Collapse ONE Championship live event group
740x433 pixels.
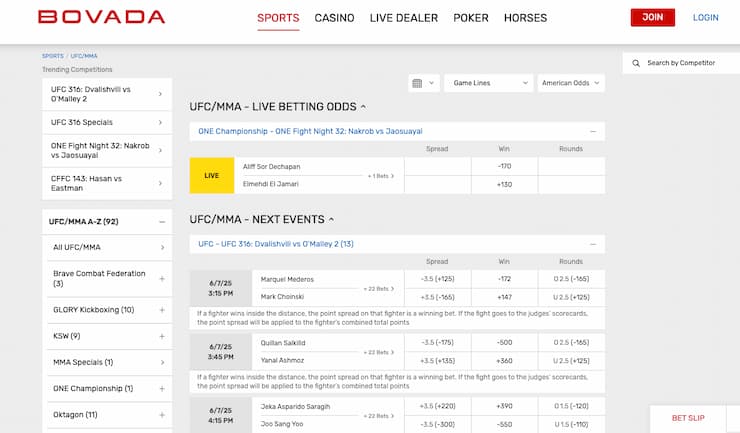[593, 132]
